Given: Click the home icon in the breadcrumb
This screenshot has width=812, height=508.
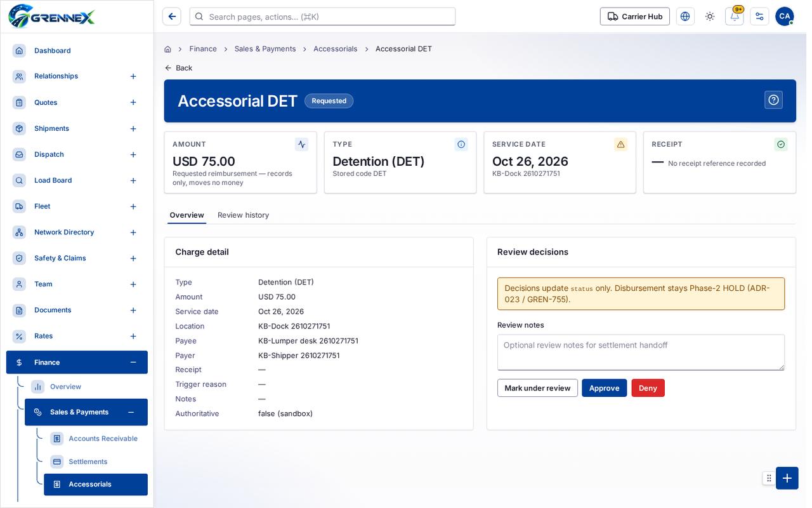Looking at the screenshot, I should (167, 49).
